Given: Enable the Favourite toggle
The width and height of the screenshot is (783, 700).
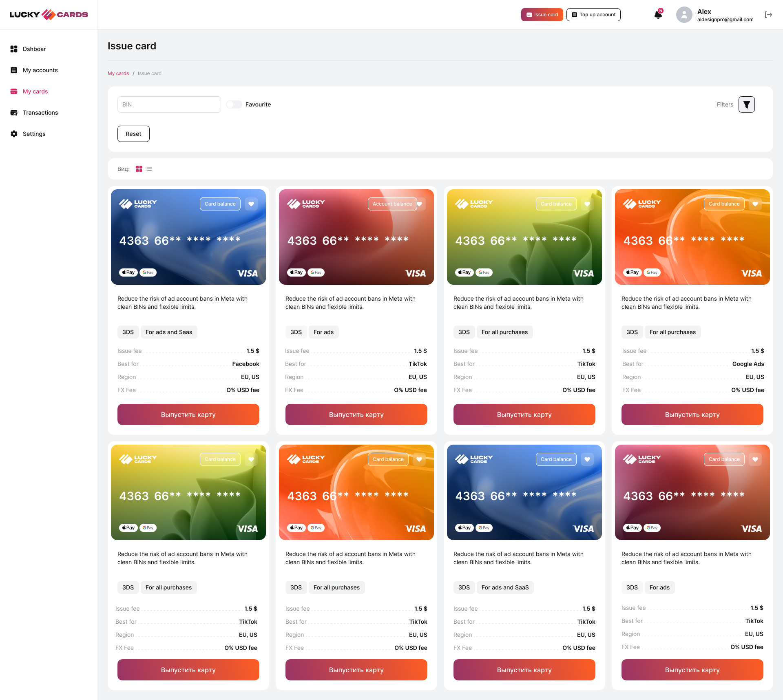Looking at the screenshot, I should point(234,104).
